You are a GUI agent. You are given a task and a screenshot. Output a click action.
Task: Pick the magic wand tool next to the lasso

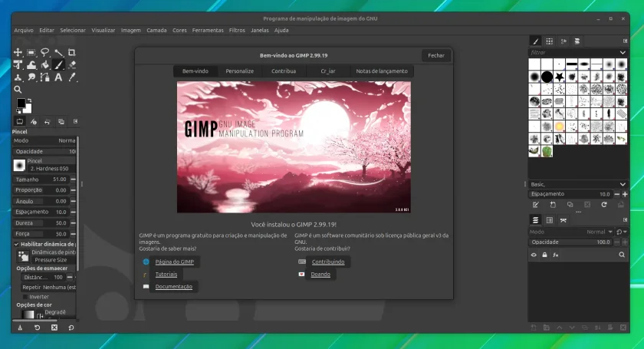(59, 52)
